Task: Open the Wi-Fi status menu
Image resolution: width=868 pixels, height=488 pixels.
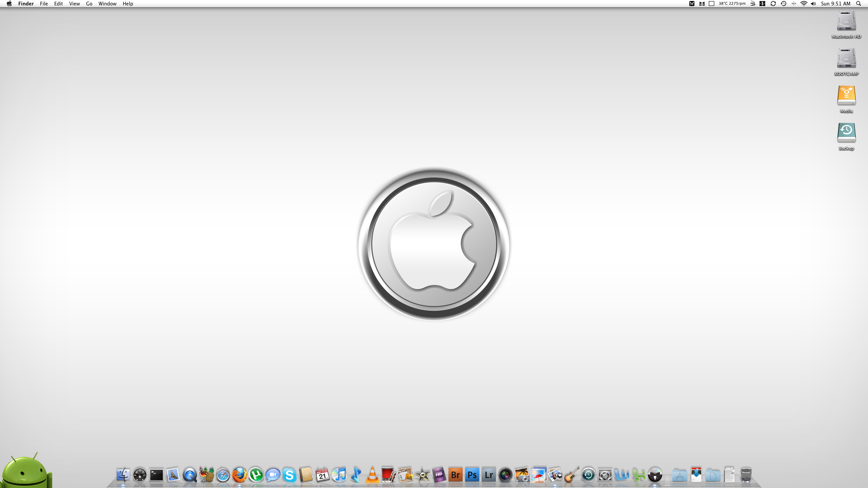Action: 804,4
